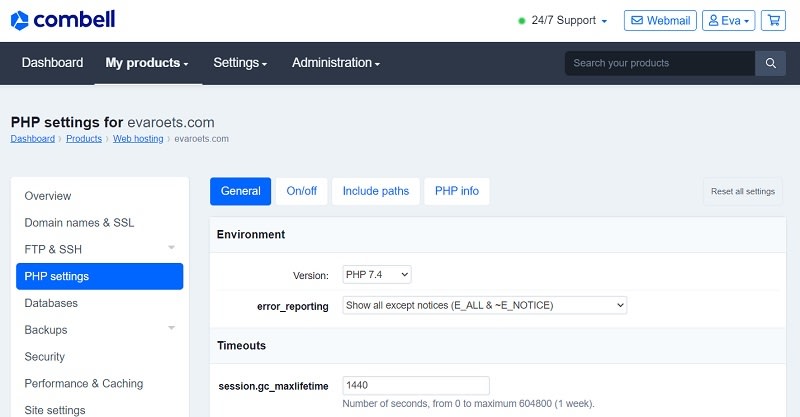Image resolution: width=800 pixels, height=417 pixels.
Task: Click Reset all settings button
Action: pyautogui.click(x=743, y=191)
